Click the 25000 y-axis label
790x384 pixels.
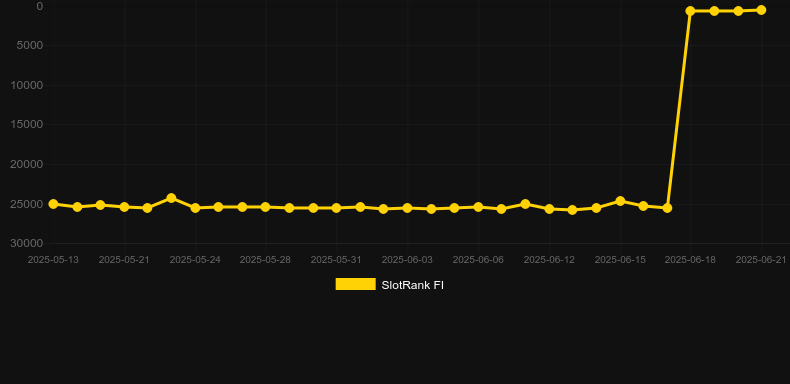click(x=27, y=204)
